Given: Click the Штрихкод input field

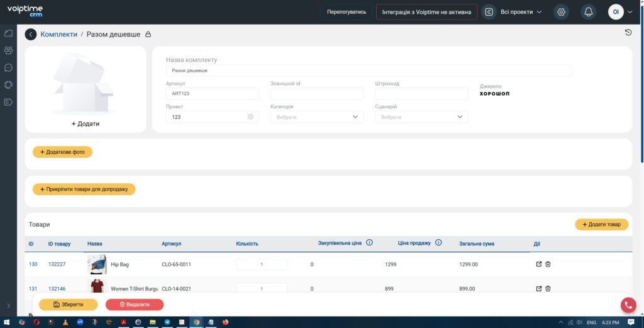Looking at the screenshot, I should [x=421, y=93].
